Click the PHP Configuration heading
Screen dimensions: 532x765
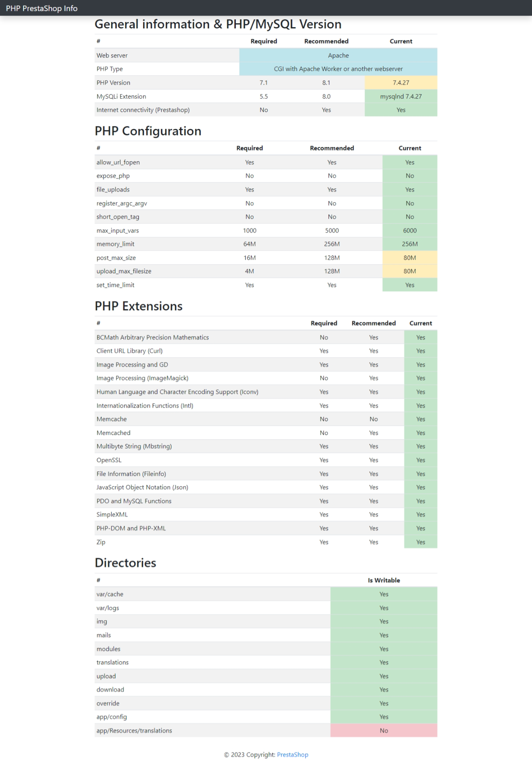click(x=148, y=131)
